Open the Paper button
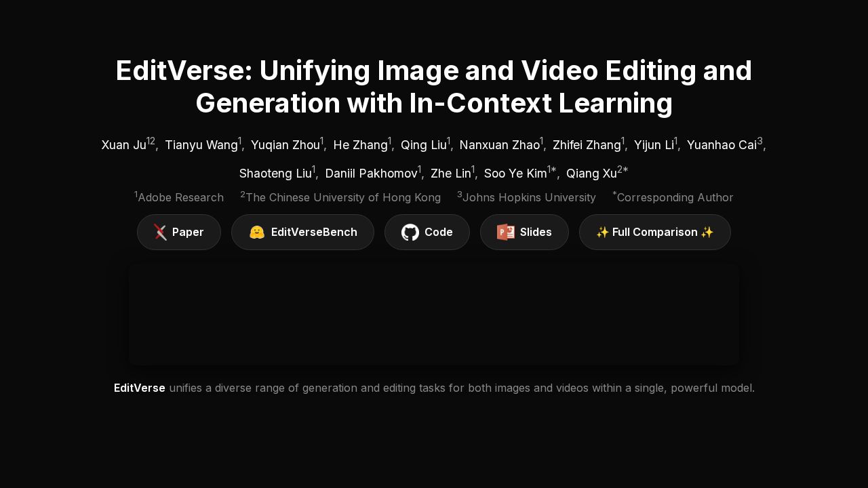868x488 pixels. coord(179,232)
